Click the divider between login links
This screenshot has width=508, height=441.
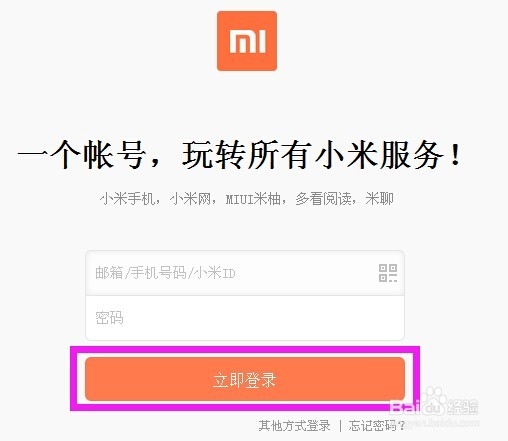point(340,426)
